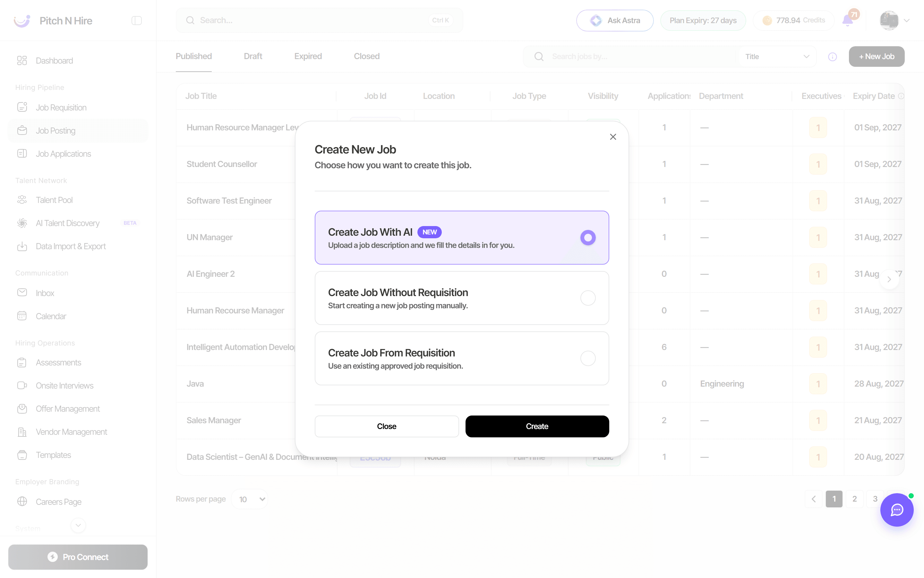Click the Plan Expiry 27 days badge

pos(703,21)
